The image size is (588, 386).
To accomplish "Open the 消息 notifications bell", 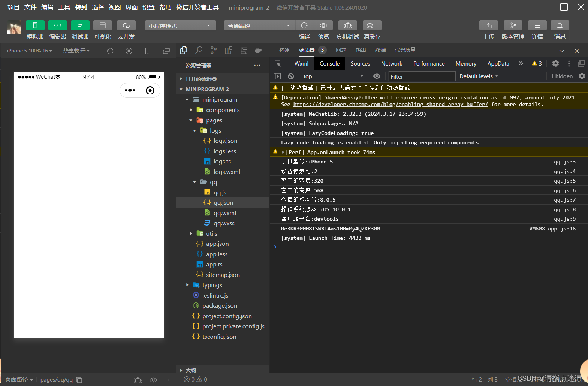I will coord(560,25).
